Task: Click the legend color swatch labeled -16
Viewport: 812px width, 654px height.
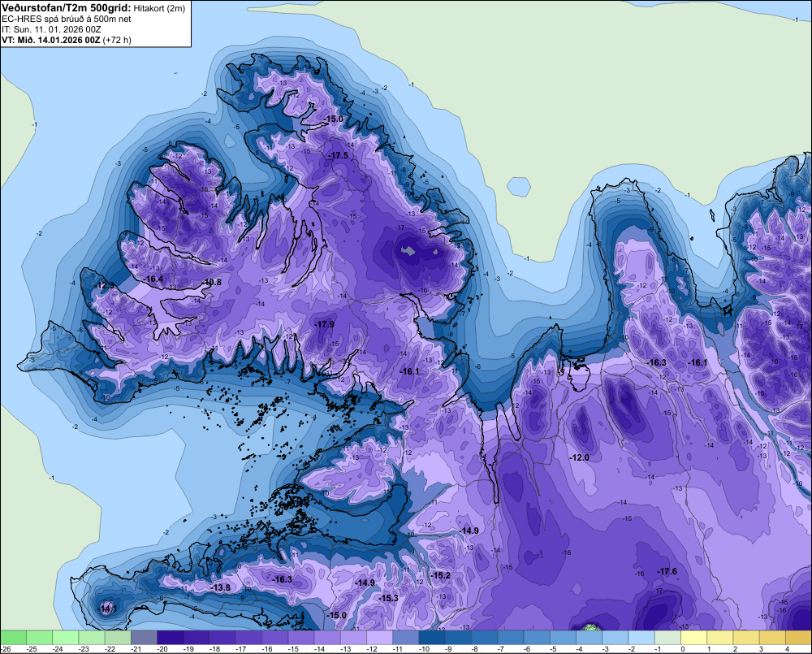Action: (275, 637)
